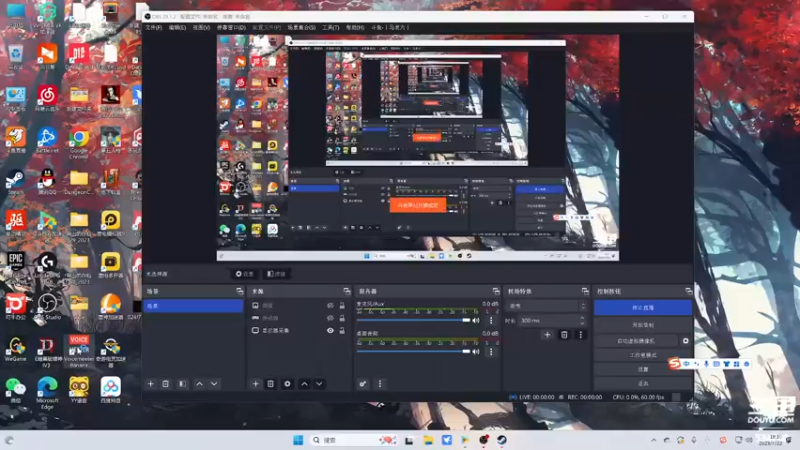Add a new scene in Scenes dock
The width and height of the screenshot is (800, 450).
point(151,384)
